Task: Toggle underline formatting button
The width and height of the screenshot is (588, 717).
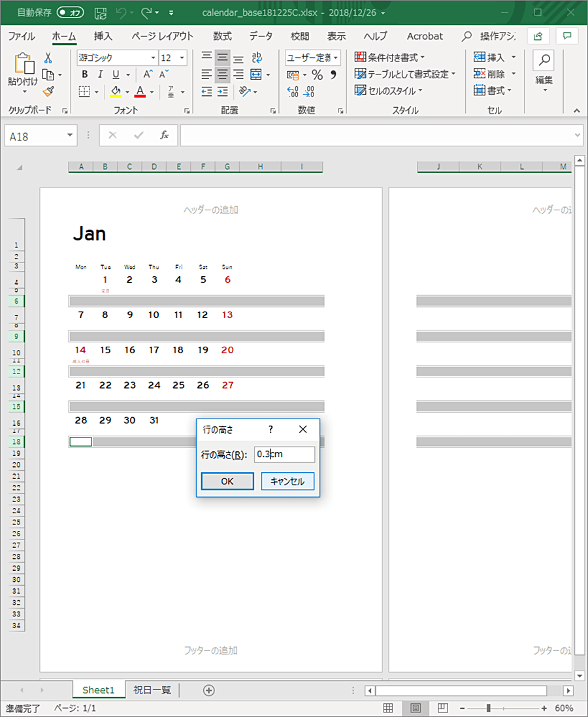Action: 116,74
